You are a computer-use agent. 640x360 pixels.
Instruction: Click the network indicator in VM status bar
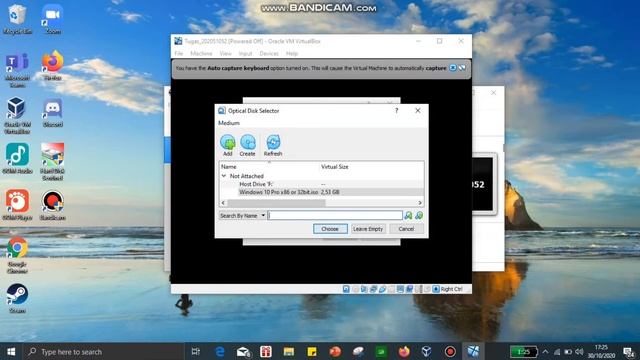pos(373,289)
